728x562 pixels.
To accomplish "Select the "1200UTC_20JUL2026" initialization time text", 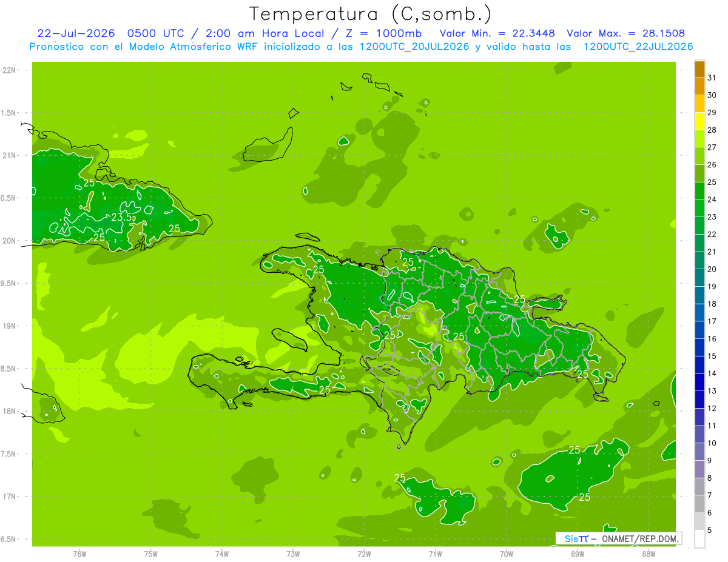I will [416, 47].
